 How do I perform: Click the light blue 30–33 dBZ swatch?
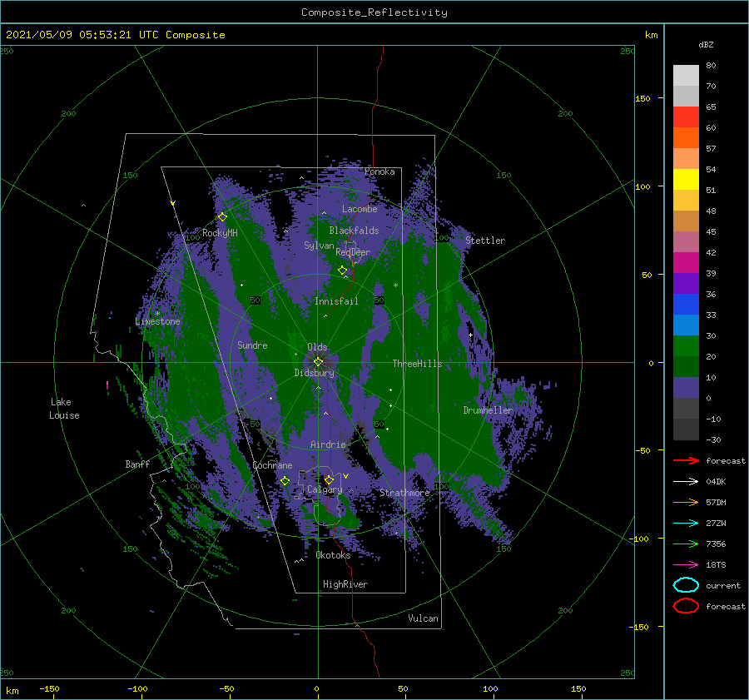[686, 325]
